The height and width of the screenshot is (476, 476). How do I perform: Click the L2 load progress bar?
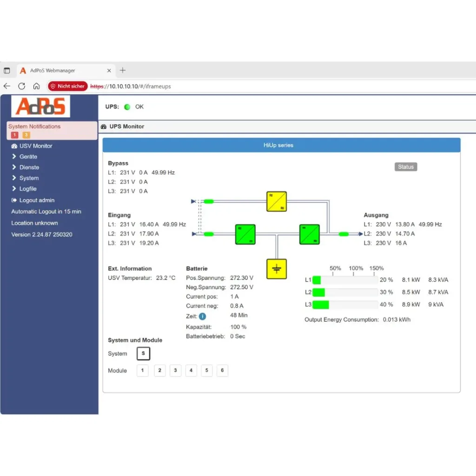(344, 292)
